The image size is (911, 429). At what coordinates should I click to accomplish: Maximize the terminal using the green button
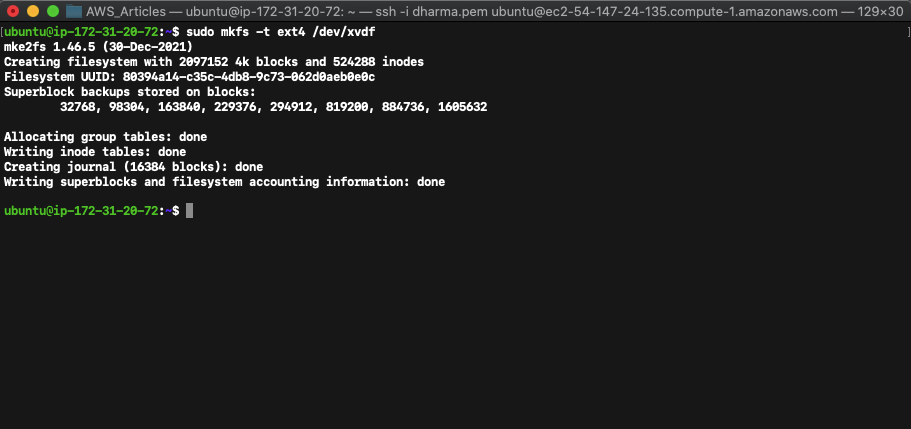(x=53, y=10)
